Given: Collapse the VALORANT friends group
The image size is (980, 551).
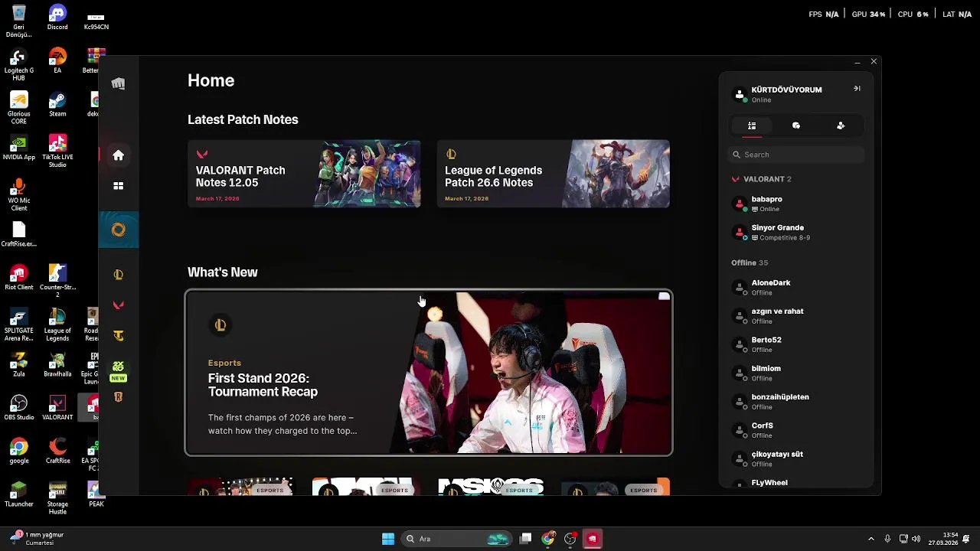Looking at the screenshot, I should pyautogui.click(x=762, y=179).
